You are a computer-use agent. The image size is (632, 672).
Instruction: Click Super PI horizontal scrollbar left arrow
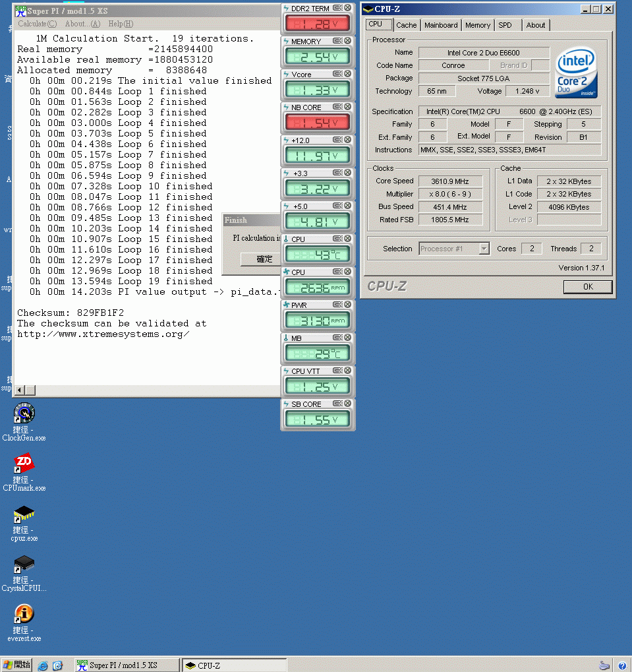tap(20, 390)
